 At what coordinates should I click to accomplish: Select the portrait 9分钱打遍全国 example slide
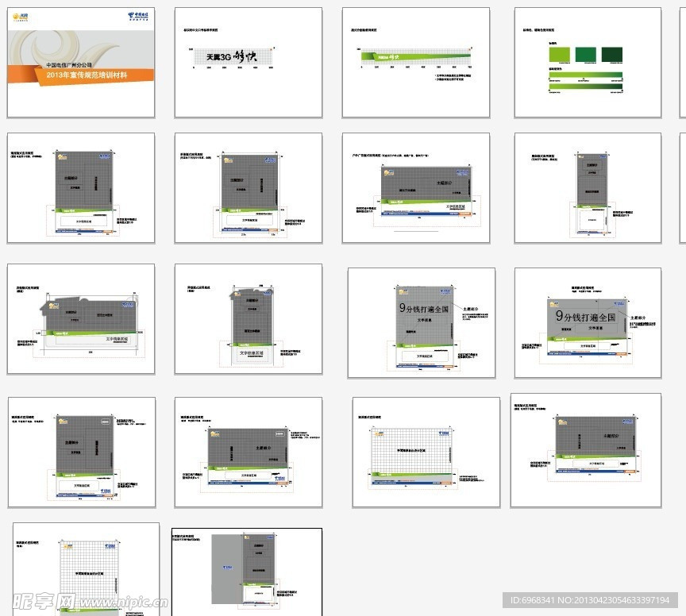(422, 323)
